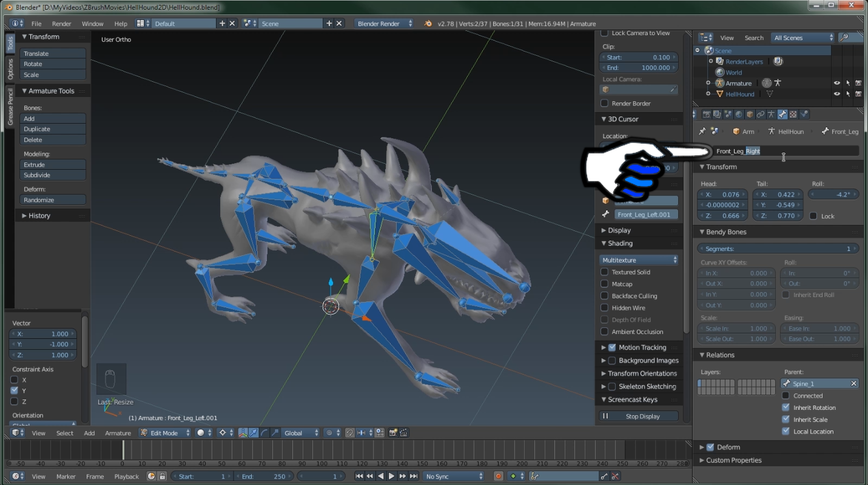868x485 pixels.
Task: Jump to the last frame in timeline
Action: (414, 477)
